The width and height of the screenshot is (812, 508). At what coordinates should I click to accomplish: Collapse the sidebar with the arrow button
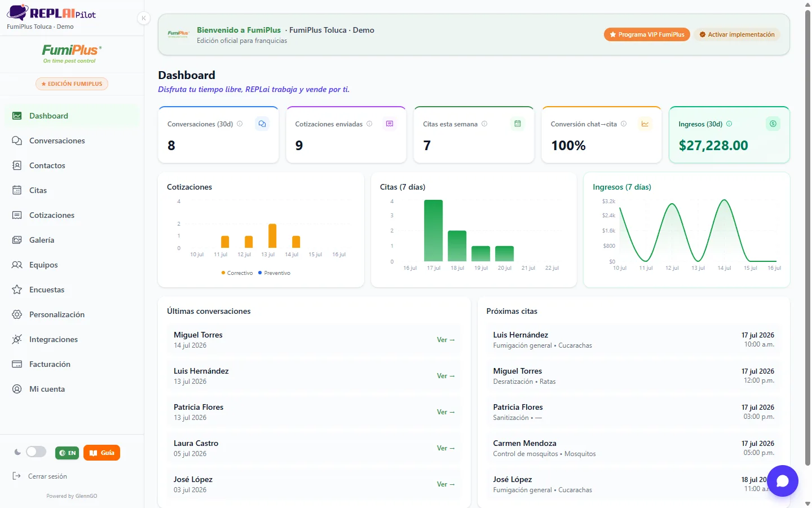(144, 18)
